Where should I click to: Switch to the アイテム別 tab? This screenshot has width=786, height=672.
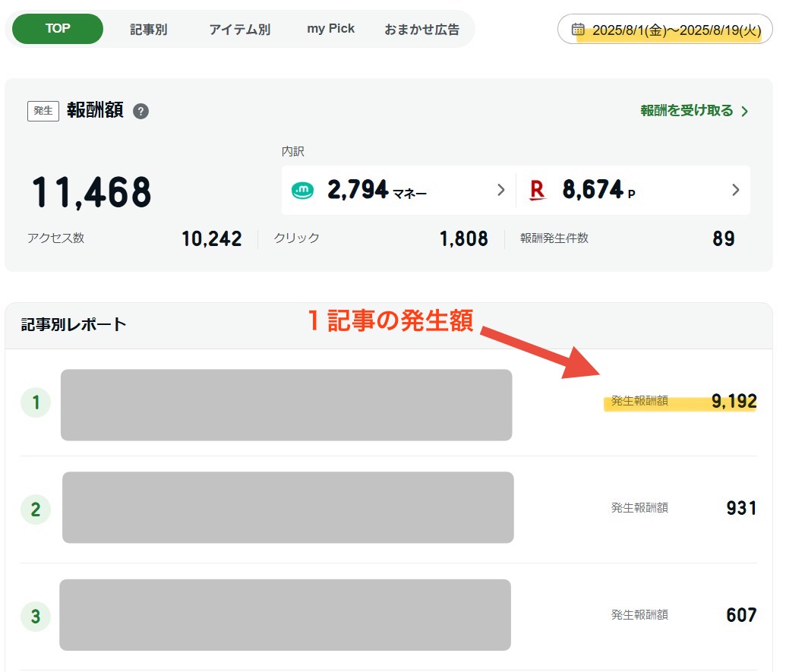(x=239, y=30)
